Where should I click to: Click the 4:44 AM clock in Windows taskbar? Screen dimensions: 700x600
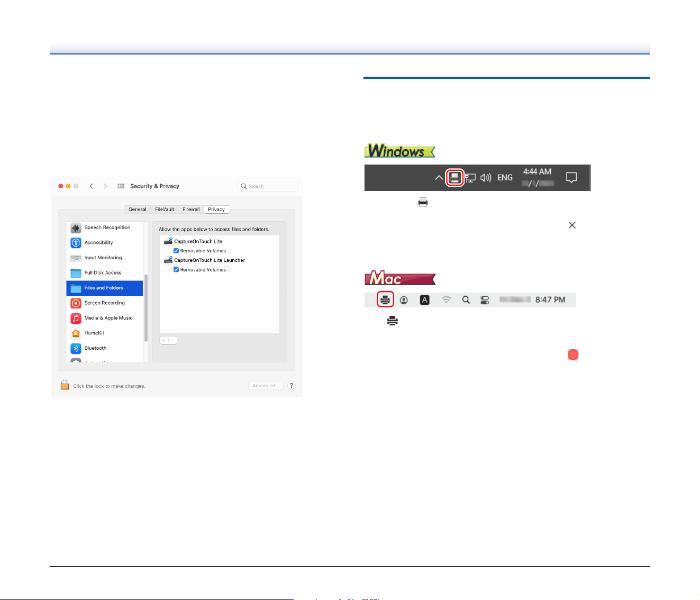(x=538, y=171)
